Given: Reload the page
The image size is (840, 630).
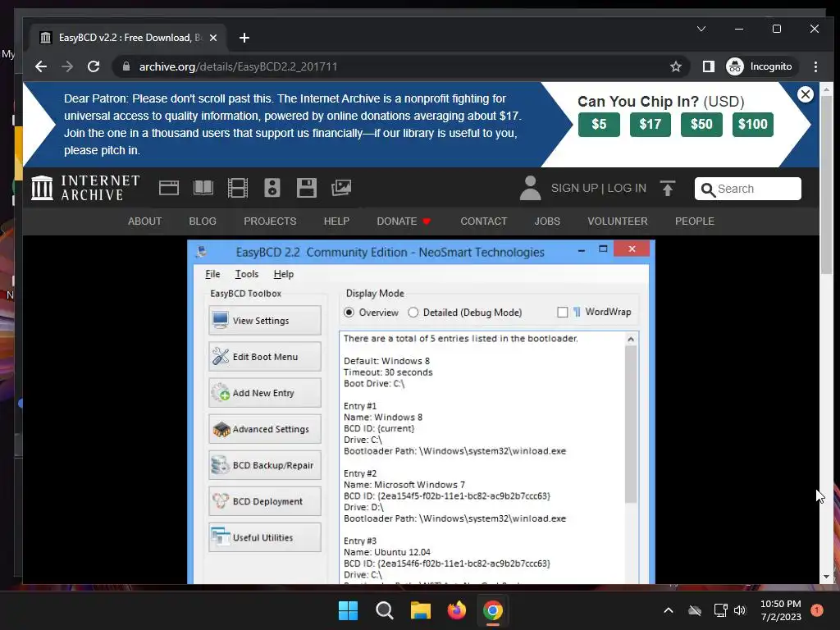Looking at the screenshot, I should coord(94,66).
